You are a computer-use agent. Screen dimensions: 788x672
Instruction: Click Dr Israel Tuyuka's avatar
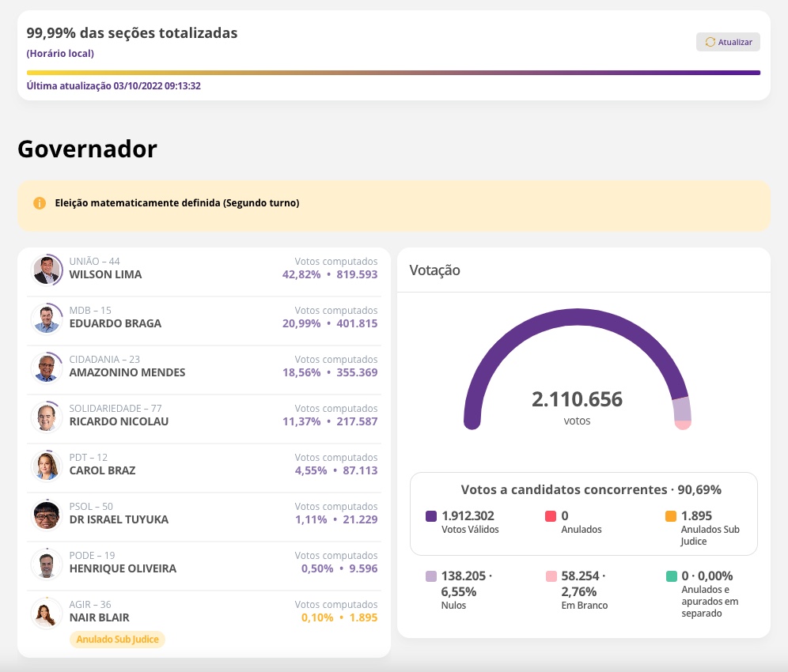coord(47,515)
